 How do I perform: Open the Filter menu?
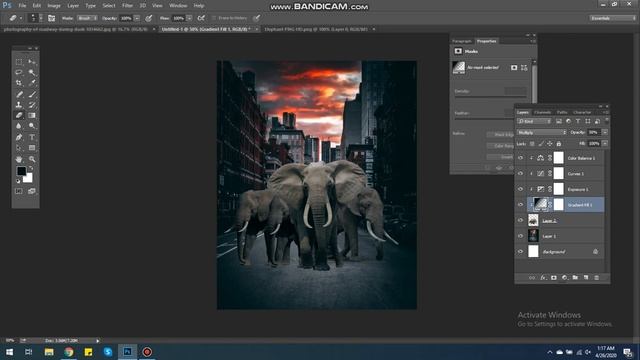coord(127,6)
